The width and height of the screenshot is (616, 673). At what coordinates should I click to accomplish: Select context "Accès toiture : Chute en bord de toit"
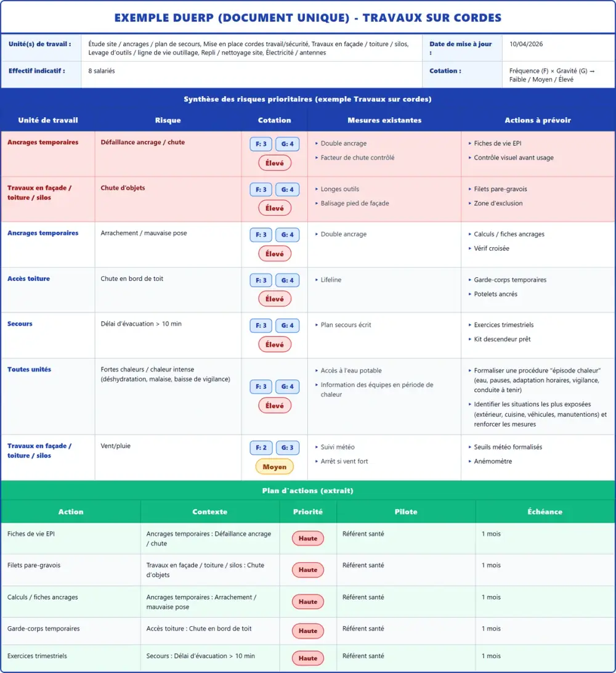click(x=198, y=629)
